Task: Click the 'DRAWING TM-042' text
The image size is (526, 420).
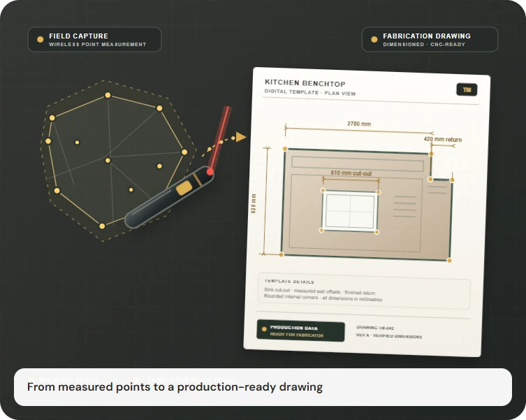Action: pos(375,328)
